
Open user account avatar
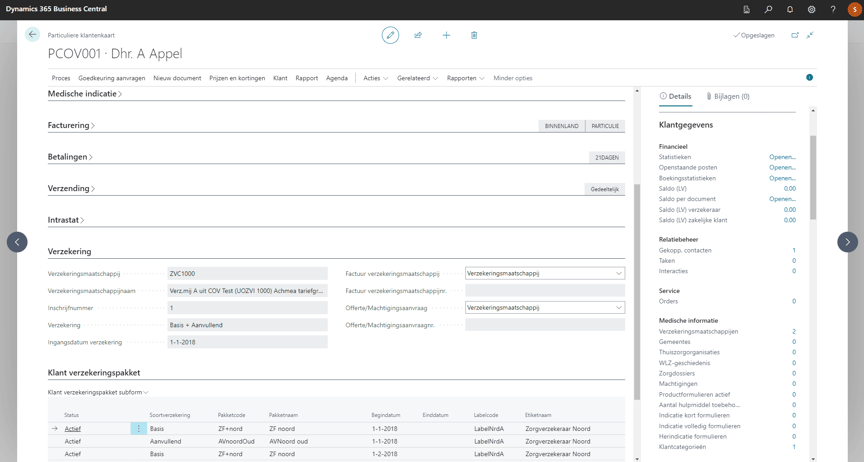tap(854, 9)
